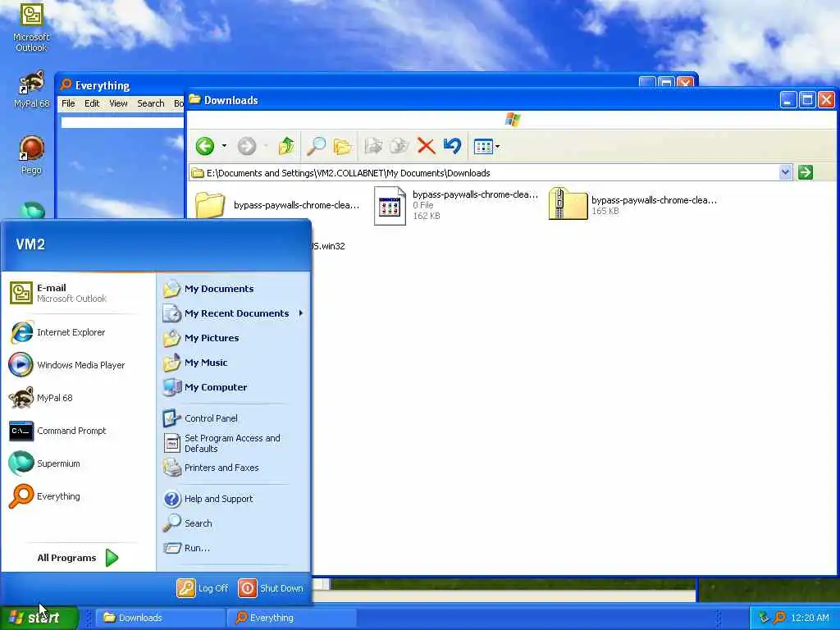This screenshot has height=630, width=840.
Task: Open View menu in Everything window
Action: point(118,103)
